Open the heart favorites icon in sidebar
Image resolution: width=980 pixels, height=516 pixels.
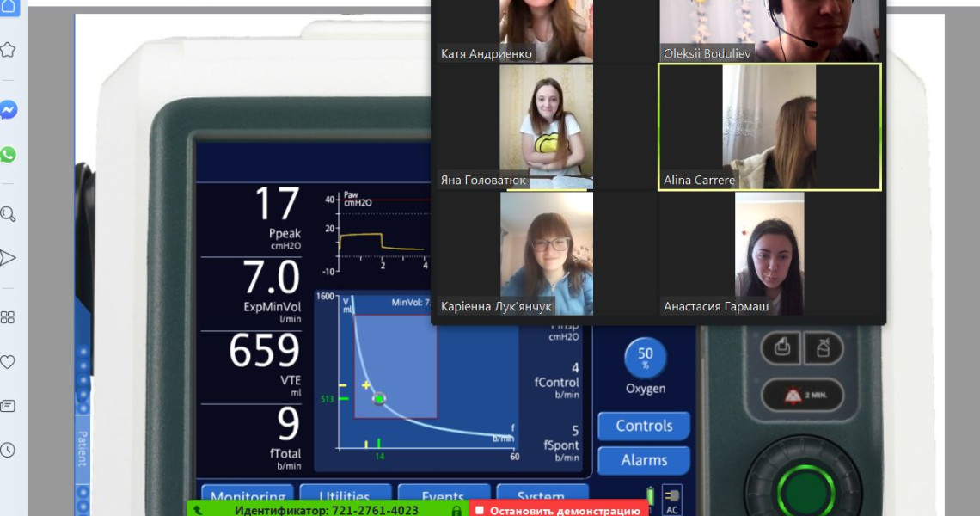point(8,361)
